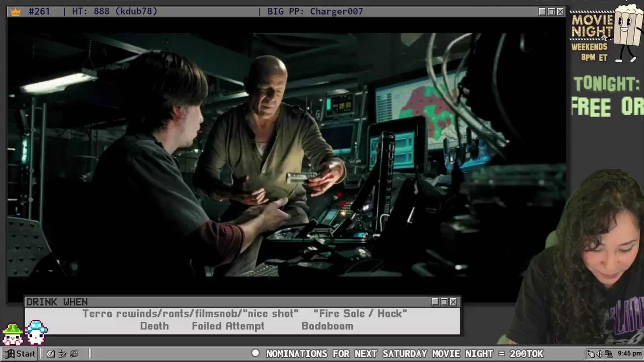Click the Death drink rule
Image resolution: width=644 pixels, height=362 pixels.
pyautogui.click(x=154, y=326)
